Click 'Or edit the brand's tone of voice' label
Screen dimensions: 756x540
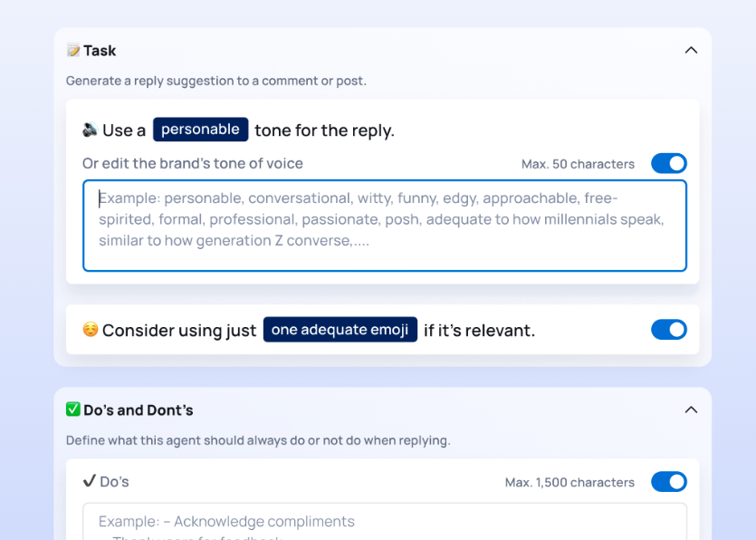click(x=193, y=163)
